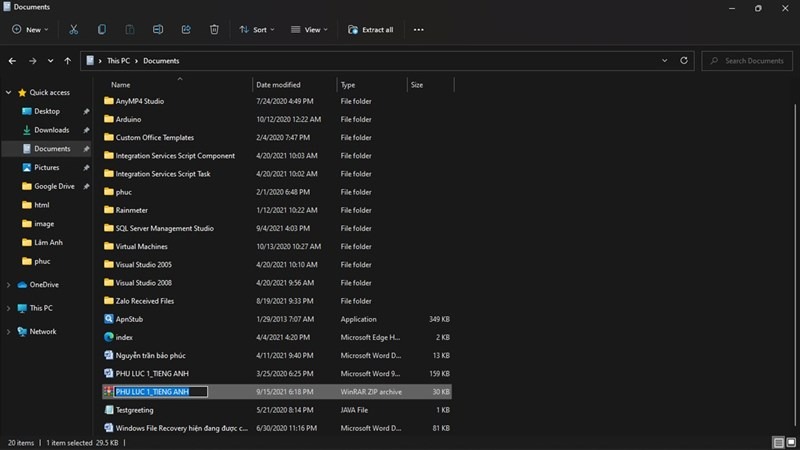
Task: Expand the Network tree node
Action: pos(8,332)
